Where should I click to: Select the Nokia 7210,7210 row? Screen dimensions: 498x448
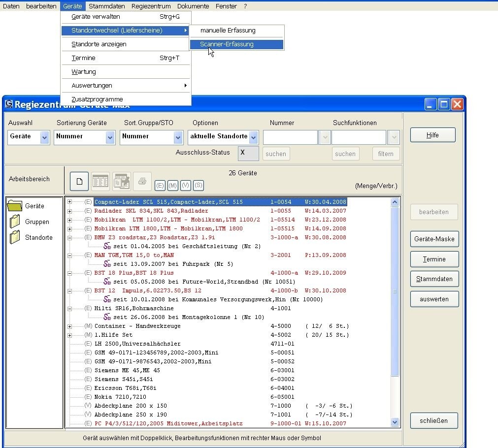point(195,397)
